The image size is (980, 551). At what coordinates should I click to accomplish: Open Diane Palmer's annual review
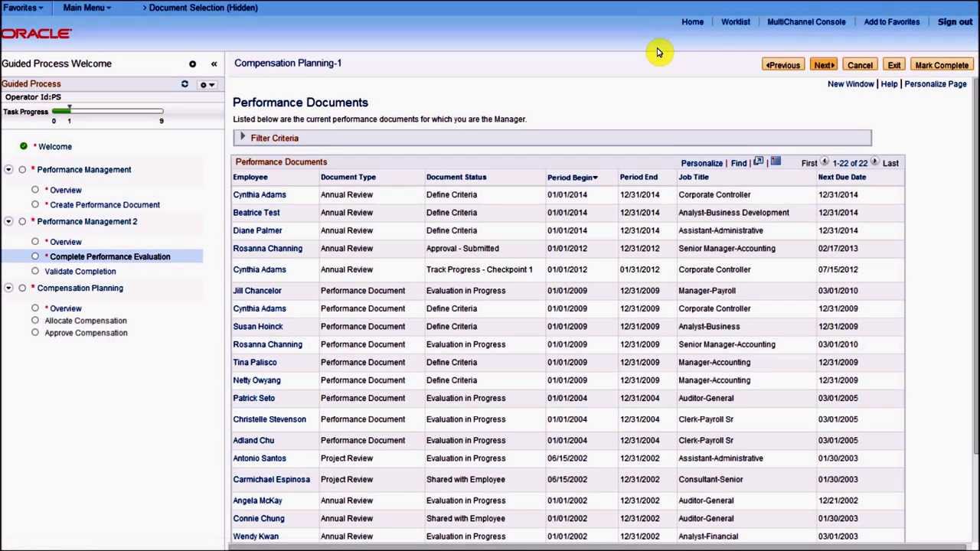pos(257,230)
